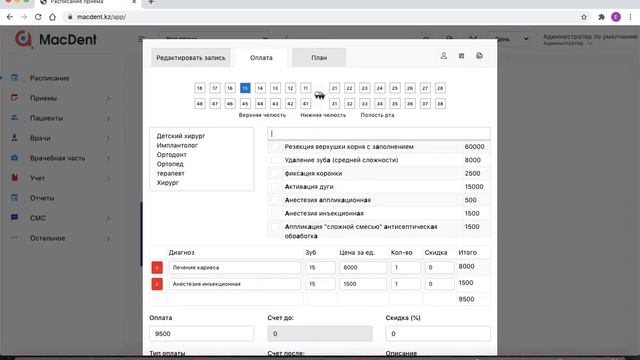Select tooth 41 in the chart
The width and height of the screenshot is (640, 360).
tap(305, 104)
